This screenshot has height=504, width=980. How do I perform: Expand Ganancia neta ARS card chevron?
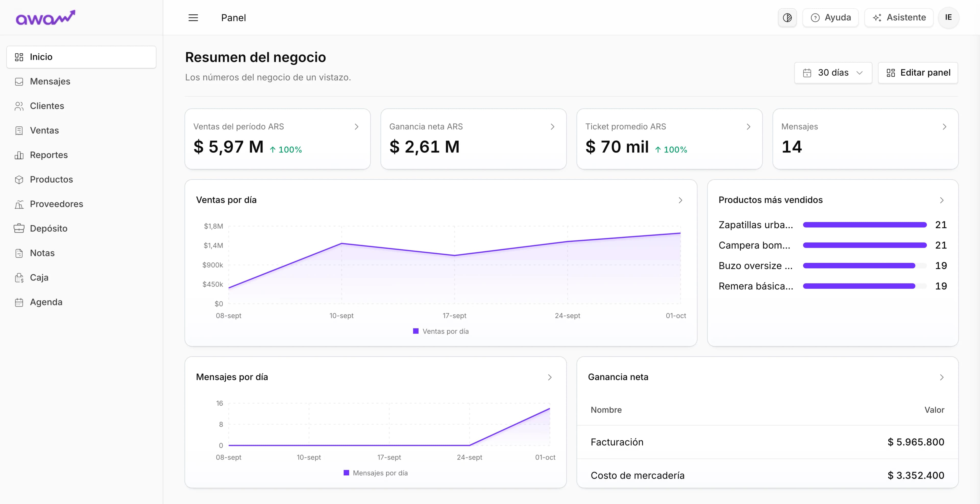(x=552, y=127)
